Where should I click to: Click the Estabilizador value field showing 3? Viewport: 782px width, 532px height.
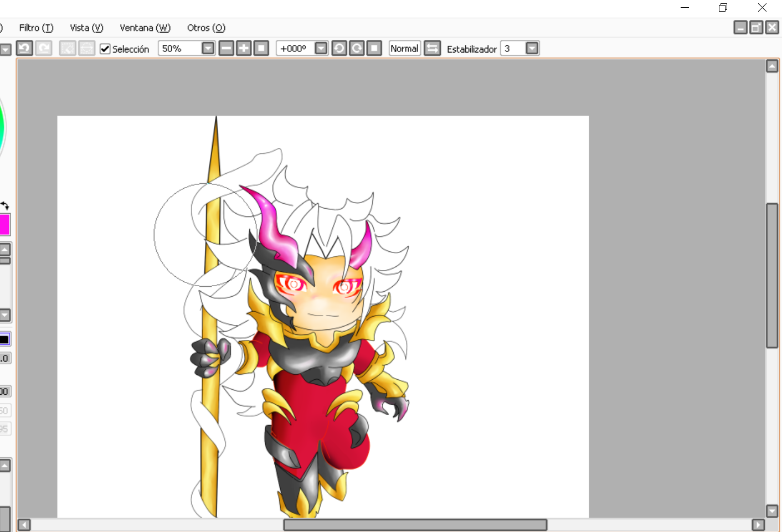513,48
